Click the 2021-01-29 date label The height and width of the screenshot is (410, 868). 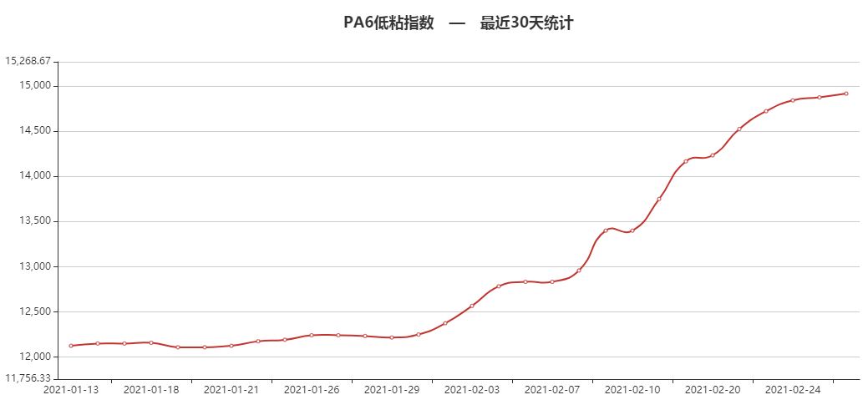pos(392,389)
